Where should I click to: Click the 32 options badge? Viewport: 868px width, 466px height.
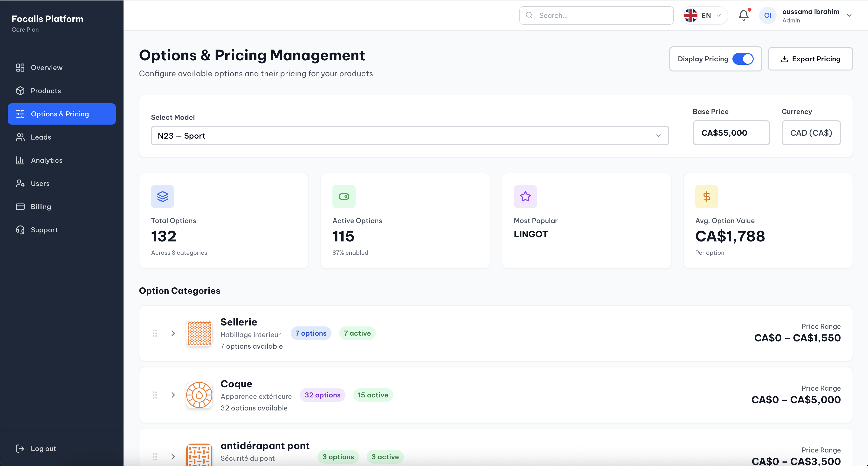(322, 395)
